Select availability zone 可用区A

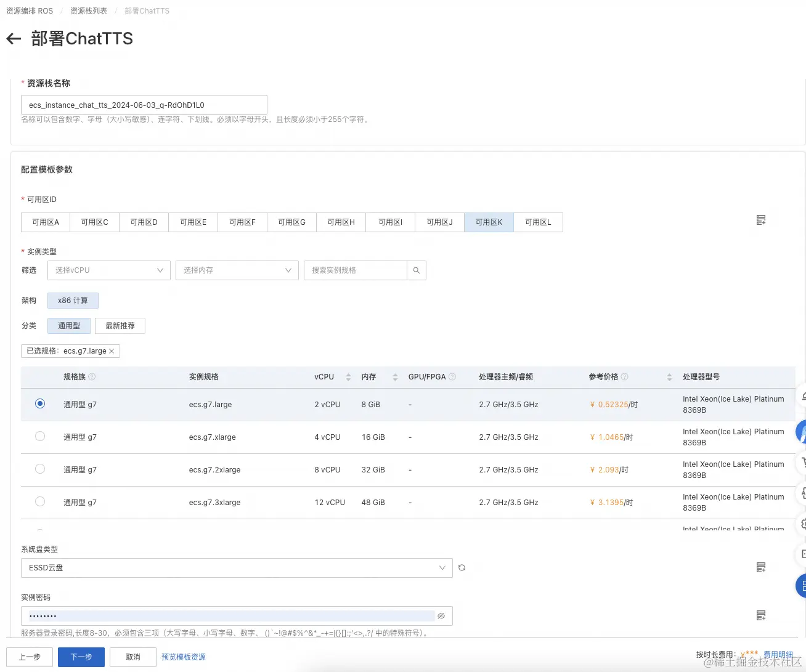click(x=46, y=222)
